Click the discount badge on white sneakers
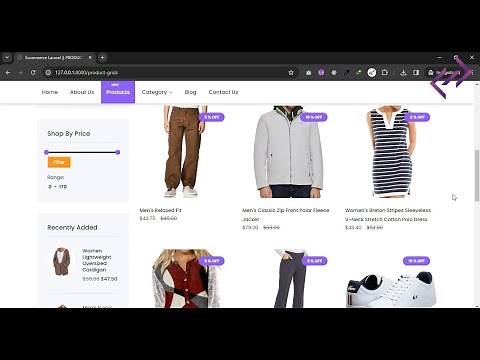The width and height of the screenshot is (480, 360). coord(416,261)
